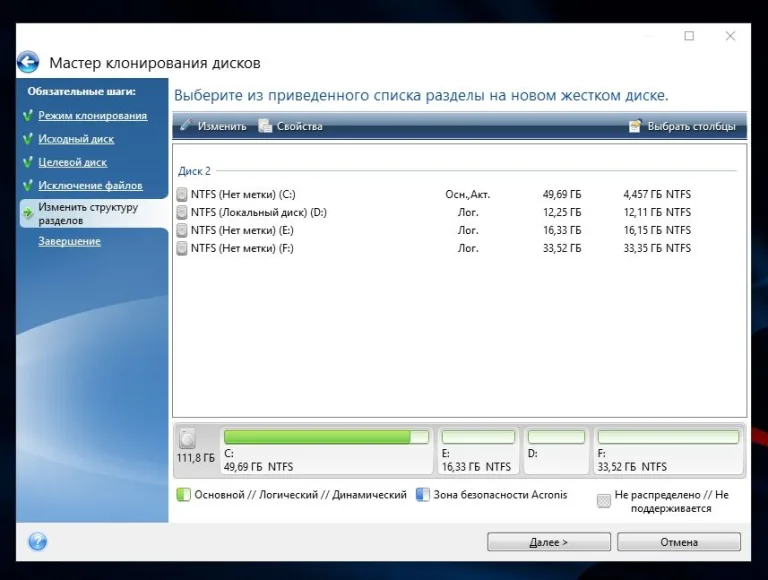The width and height of the screenshot is (768, 580).
Task: Select disk icon of partition F: row
Action: pyautogui.click(x=182, y=248)
